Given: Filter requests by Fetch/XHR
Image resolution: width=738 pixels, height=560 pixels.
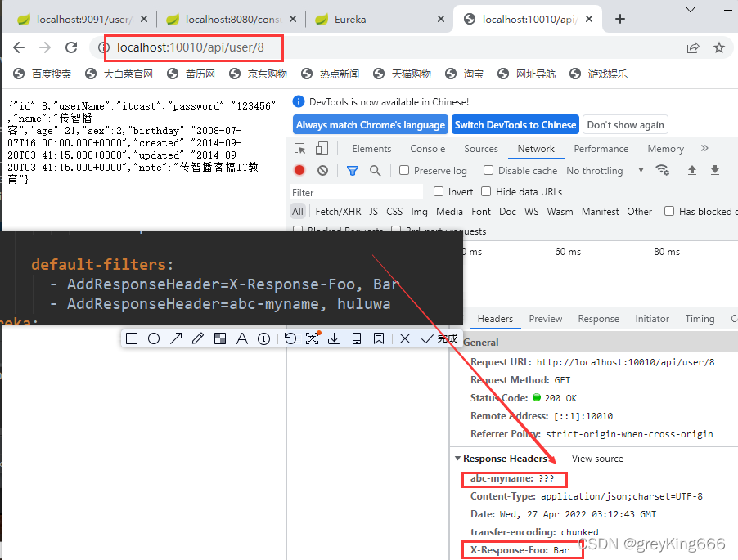Looking at the screenshot, I should (x=338, y=212).
